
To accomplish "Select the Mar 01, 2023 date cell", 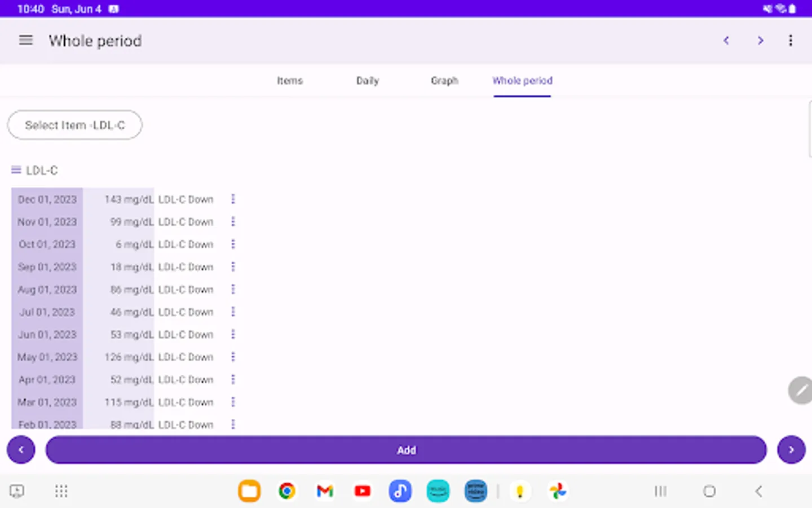I will [47, 402].
